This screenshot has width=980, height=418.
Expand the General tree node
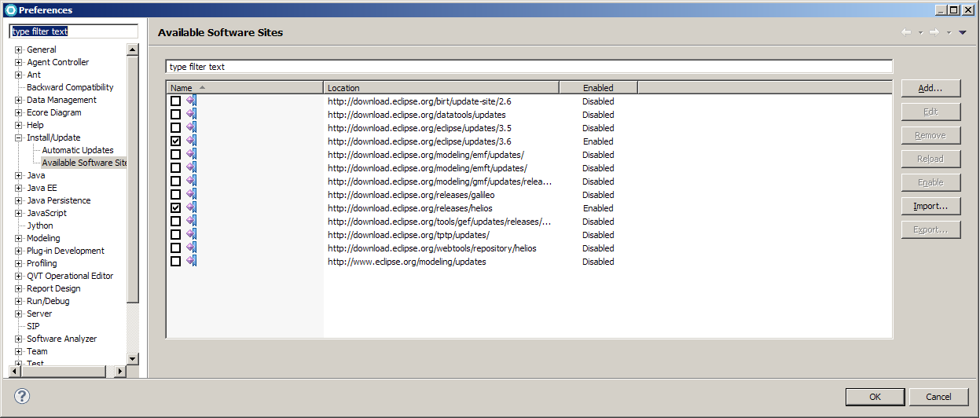[19, 49]
